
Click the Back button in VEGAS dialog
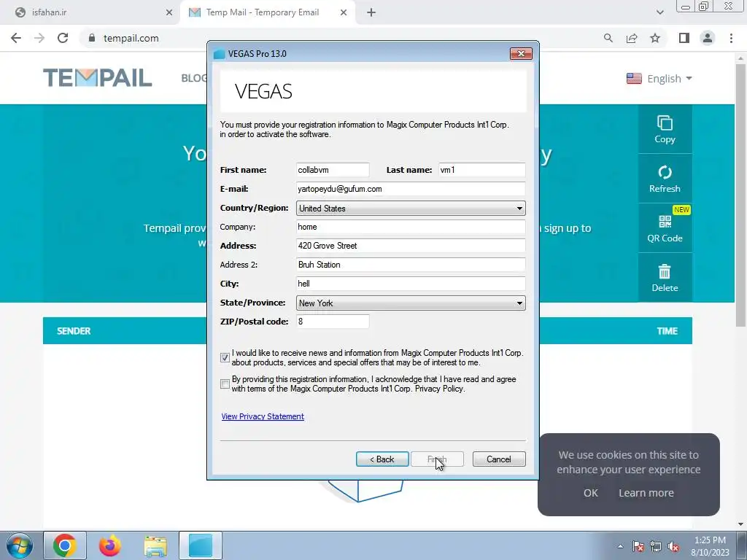[x=382, y=459]
